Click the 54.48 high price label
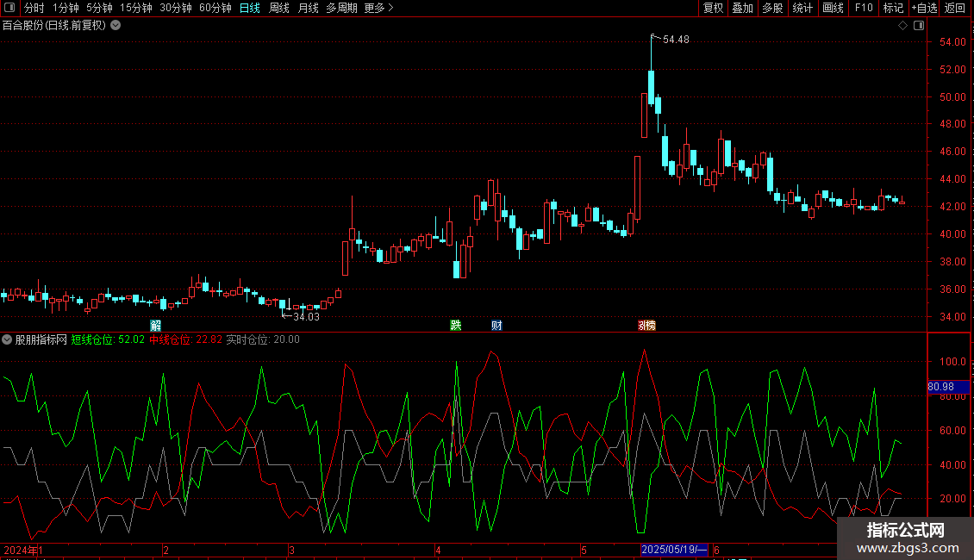Screen dimensions: 974x560 (x=676, y=40)
